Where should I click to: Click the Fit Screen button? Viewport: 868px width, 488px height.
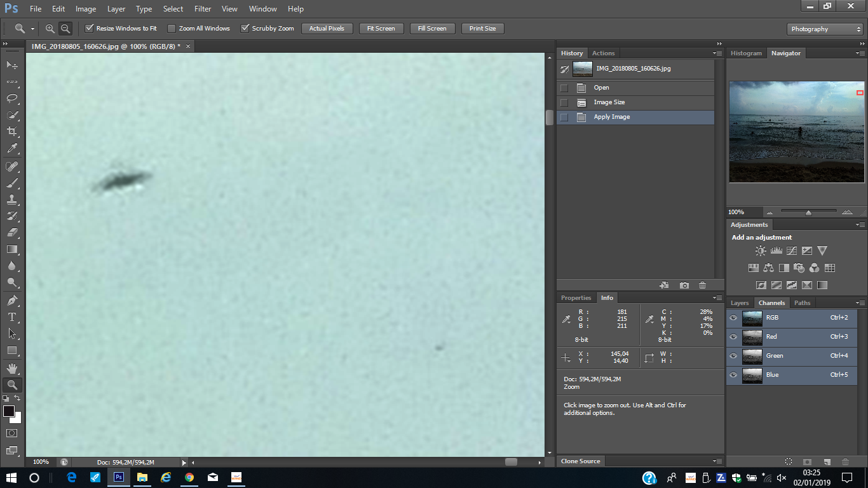(381, 29)
